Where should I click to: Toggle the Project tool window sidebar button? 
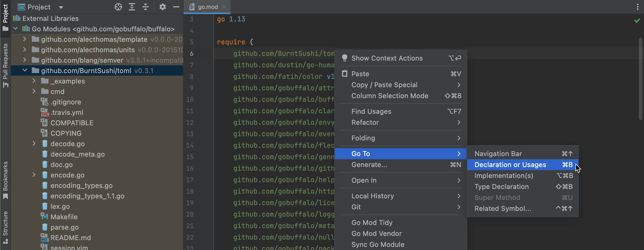click(5, 17)
